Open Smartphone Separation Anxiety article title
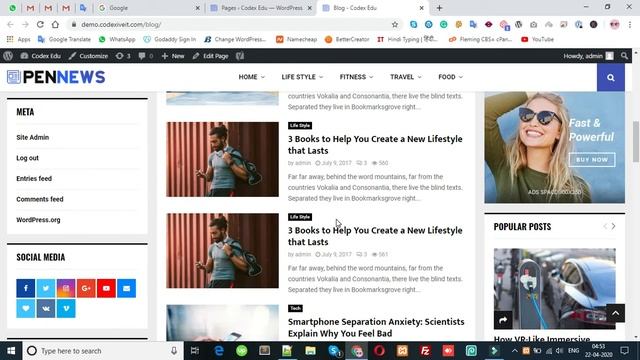The width and height of the screenshot is (640, 360). pyautogui.click(x=376, y=327)
